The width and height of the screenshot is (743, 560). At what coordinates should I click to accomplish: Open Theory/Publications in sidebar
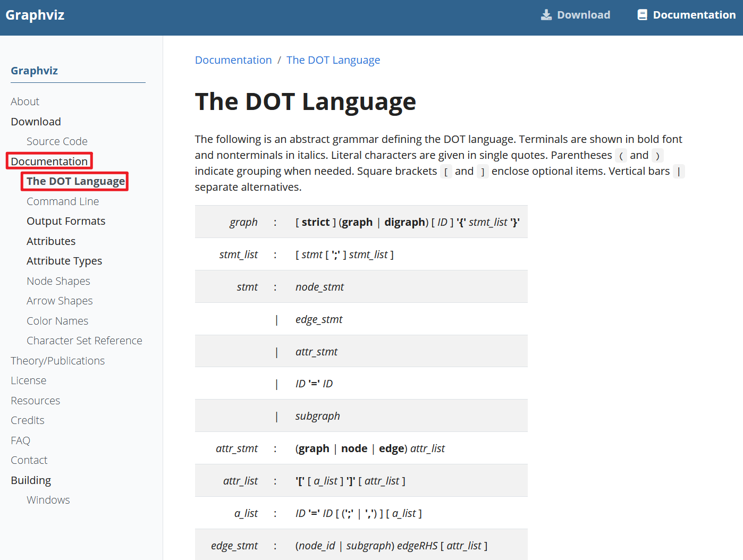click(x=58, y=361)
